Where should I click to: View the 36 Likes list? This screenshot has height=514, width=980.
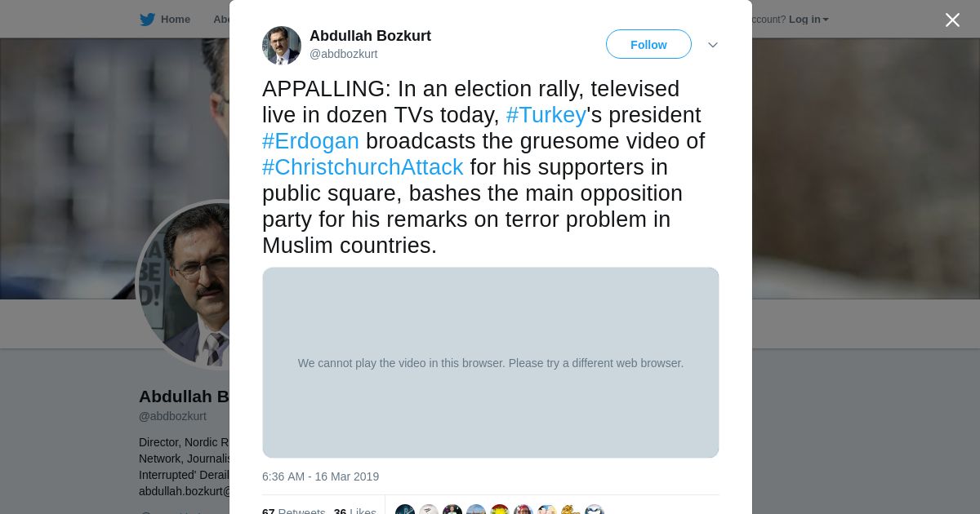pos(354,512)
